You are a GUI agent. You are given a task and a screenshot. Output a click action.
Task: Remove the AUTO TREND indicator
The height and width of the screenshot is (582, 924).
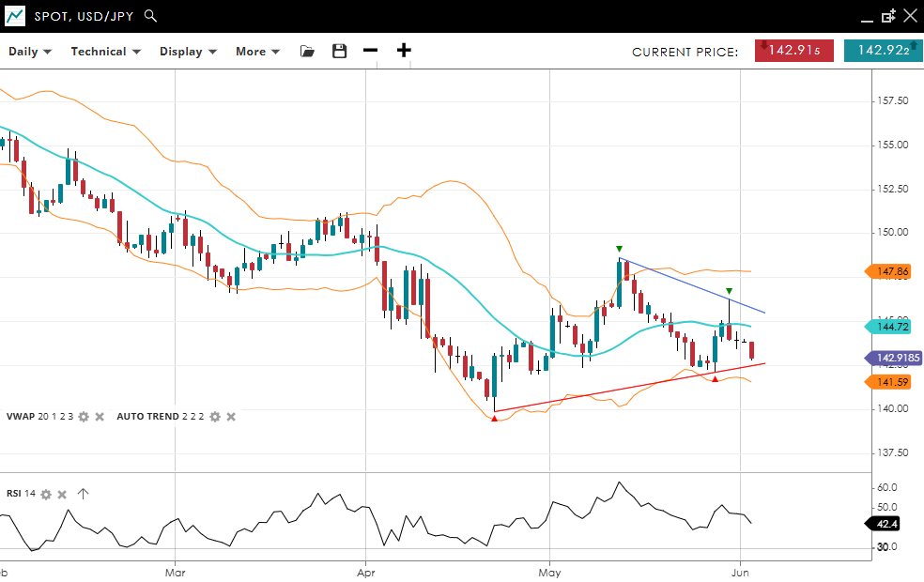pyautogui.click(x=231, y=417)
